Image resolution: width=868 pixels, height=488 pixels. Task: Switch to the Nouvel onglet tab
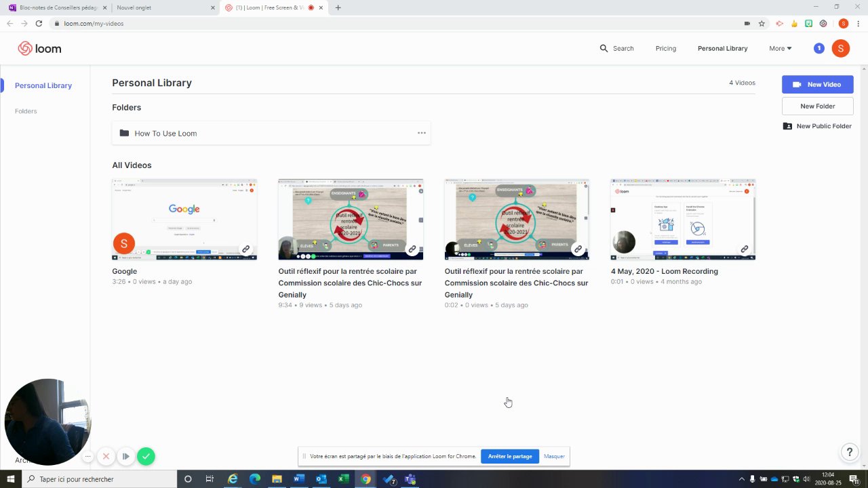[x=163, y=8]
